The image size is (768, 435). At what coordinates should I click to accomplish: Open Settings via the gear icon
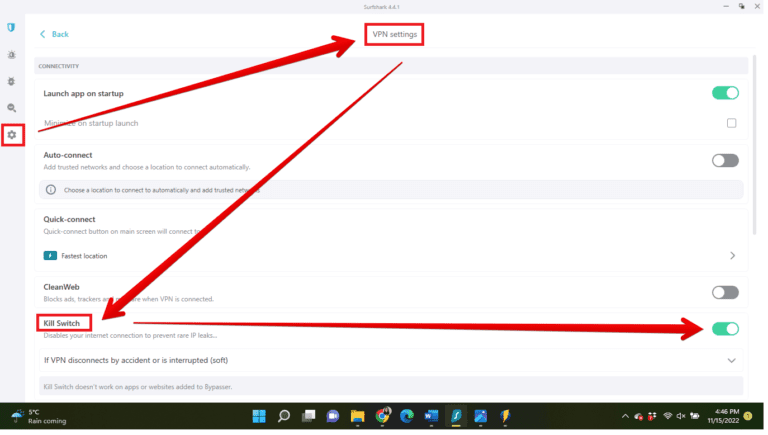tap(12, 134)
